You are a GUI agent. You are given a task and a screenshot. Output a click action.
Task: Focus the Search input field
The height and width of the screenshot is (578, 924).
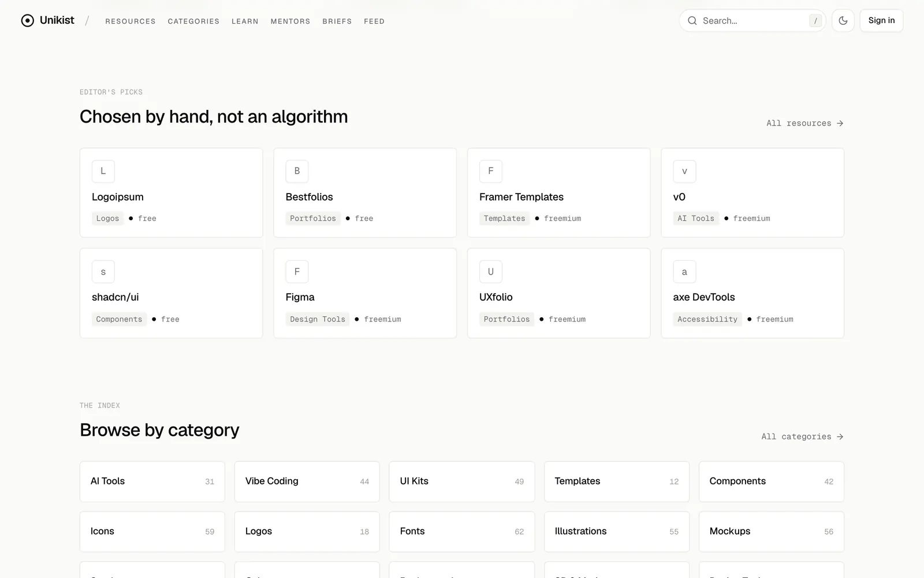(752, 21)
